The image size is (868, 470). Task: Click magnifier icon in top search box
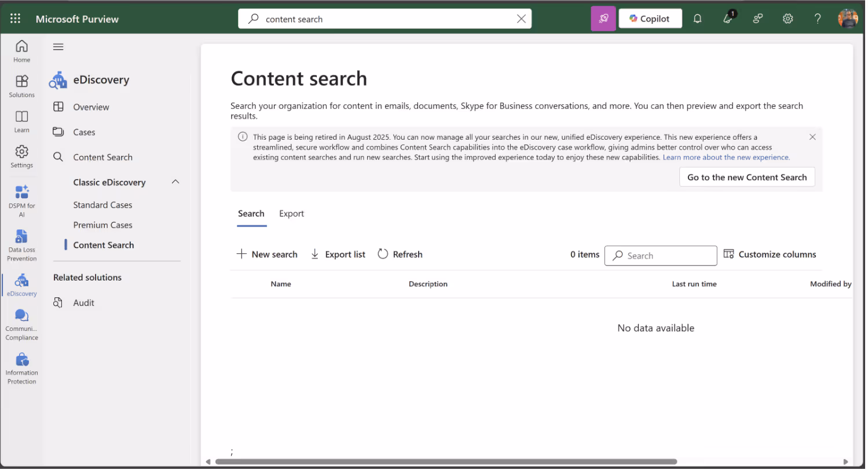point(253,19)
